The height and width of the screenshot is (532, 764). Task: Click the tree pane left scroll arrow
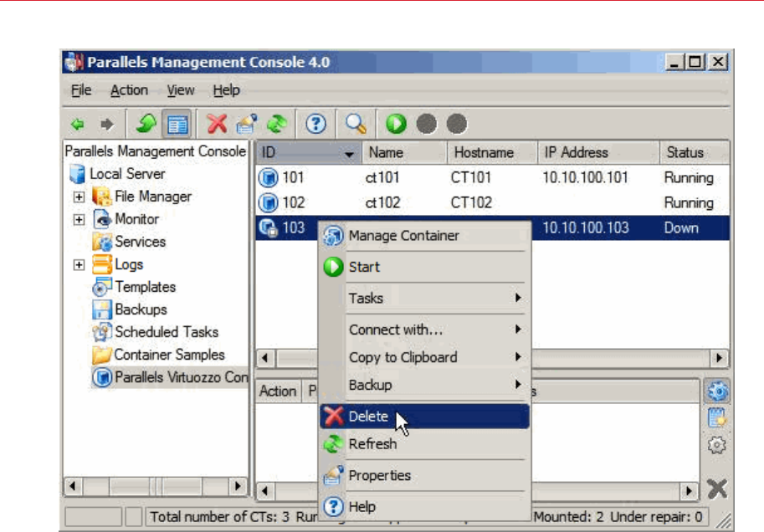pyautogui.click(x=73, y=486)
